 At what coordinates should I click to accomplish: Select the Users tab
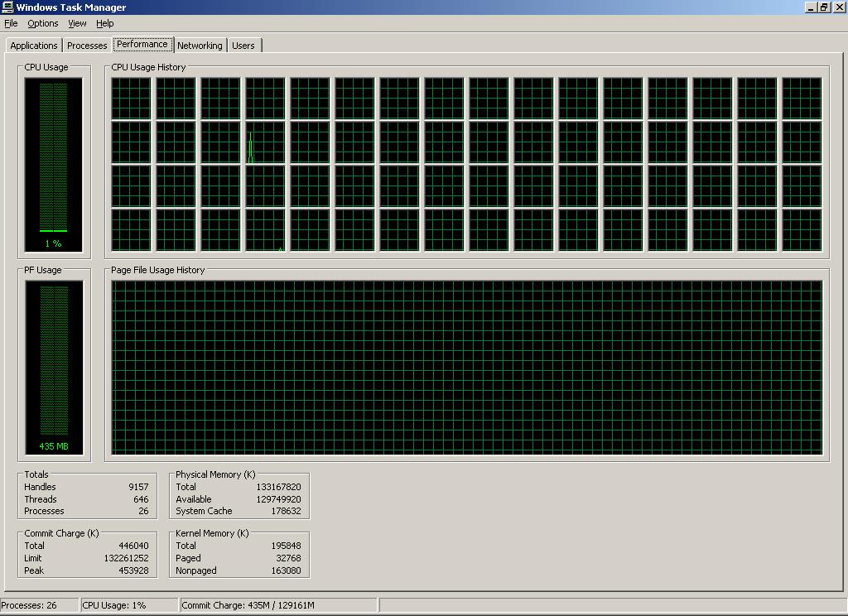click(243, 46)
